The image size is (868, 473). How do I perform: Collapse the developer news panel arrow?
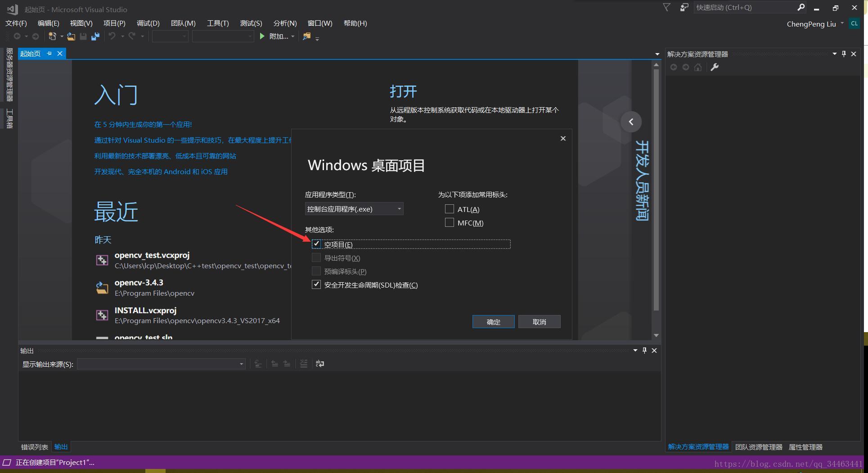click(631, 122)
